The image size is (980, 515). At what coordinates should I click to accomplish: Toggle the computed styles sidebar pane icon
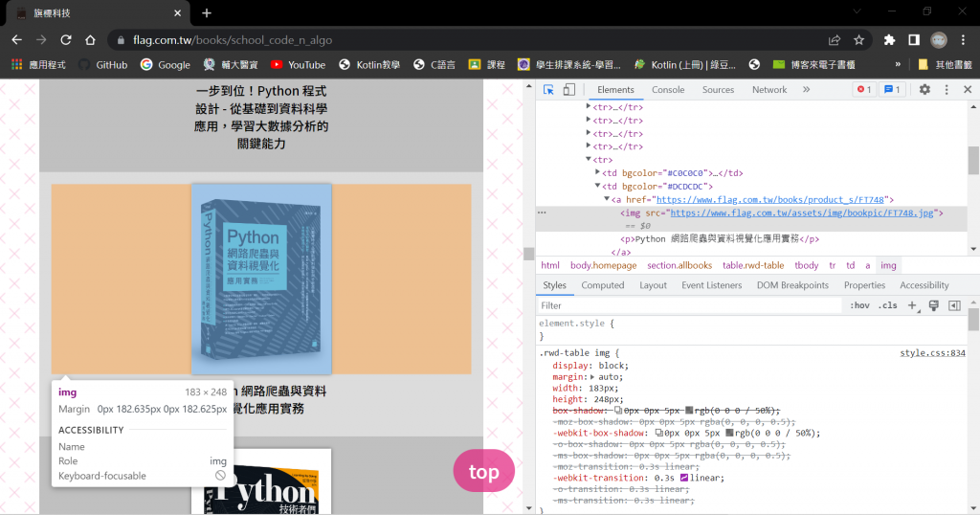click(x=954, y=305)
